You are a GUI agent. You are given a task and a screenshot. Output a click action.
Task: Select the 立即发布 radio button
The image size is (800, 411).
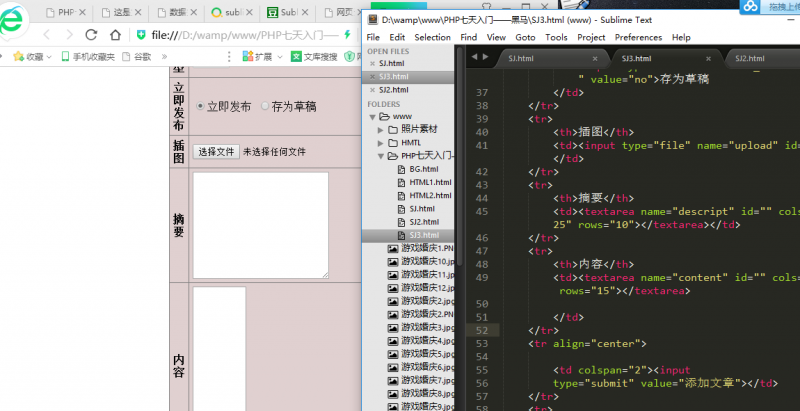(x=200, y=106)
